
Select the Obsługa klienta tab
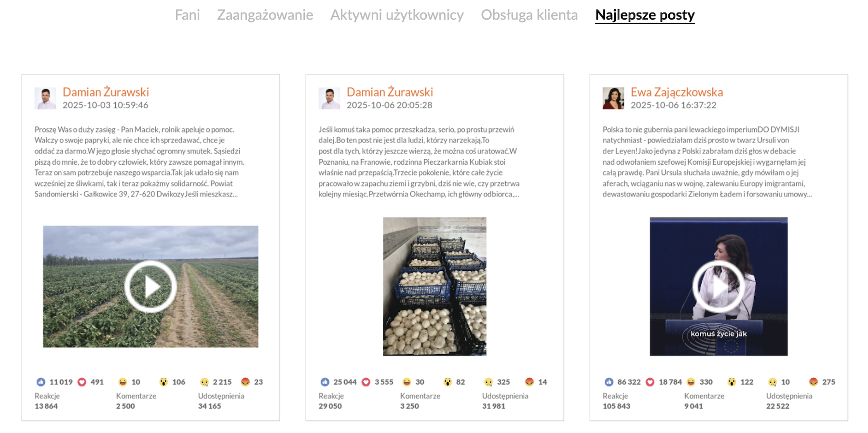point(529,15)
